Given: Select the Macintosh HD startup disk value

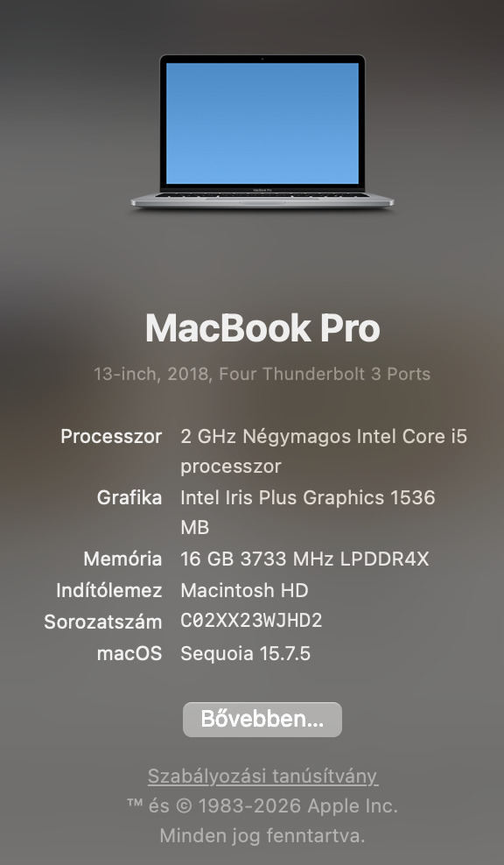Looking at the screenshot, I should (x=244, y=590).
